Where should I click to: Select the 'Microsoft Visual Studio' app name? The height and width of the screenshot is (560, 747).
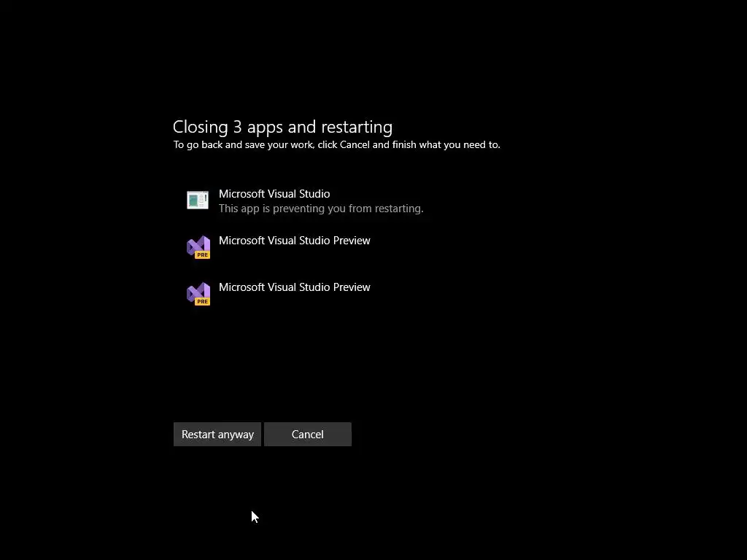[x=274, y=194]
